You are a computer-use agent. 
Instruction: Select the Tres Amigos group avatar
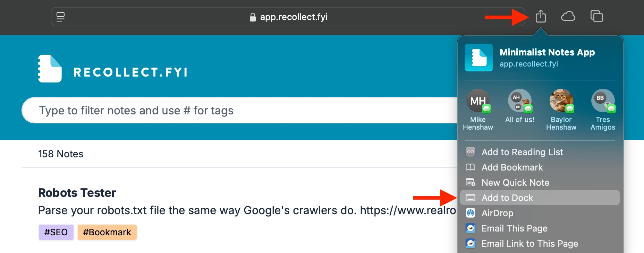click(x=603, y=101)
